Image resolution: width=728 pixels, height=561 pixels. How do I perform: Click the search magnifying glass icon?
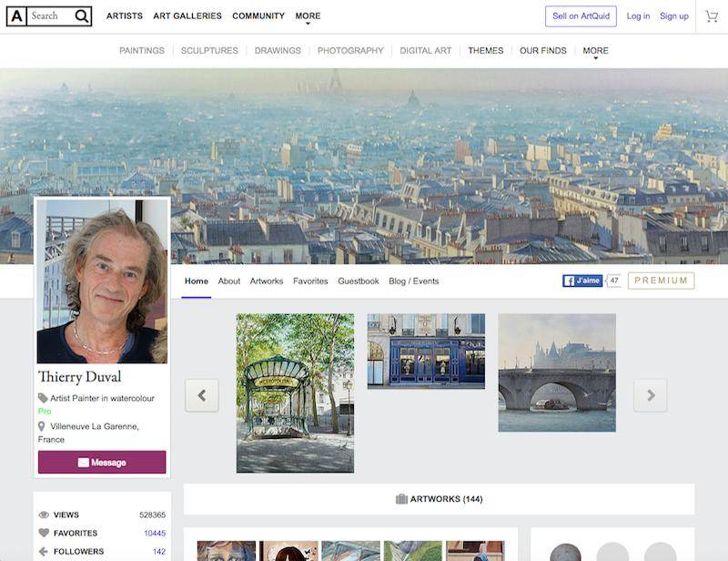81,16
